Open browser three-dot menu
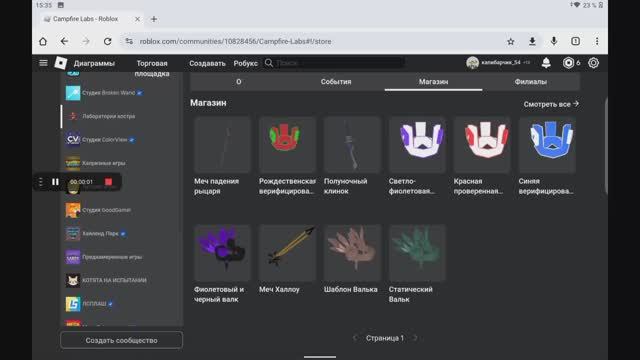This screenshot has height=360, width=640. (597, 41)
